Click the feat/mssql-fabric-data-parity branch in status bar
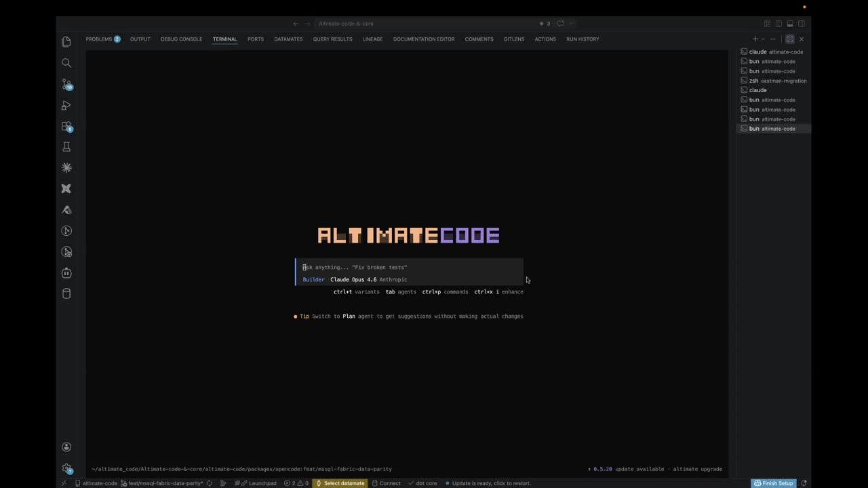The width and height of the screenshot is (868, 488). (x=161, y=483)
